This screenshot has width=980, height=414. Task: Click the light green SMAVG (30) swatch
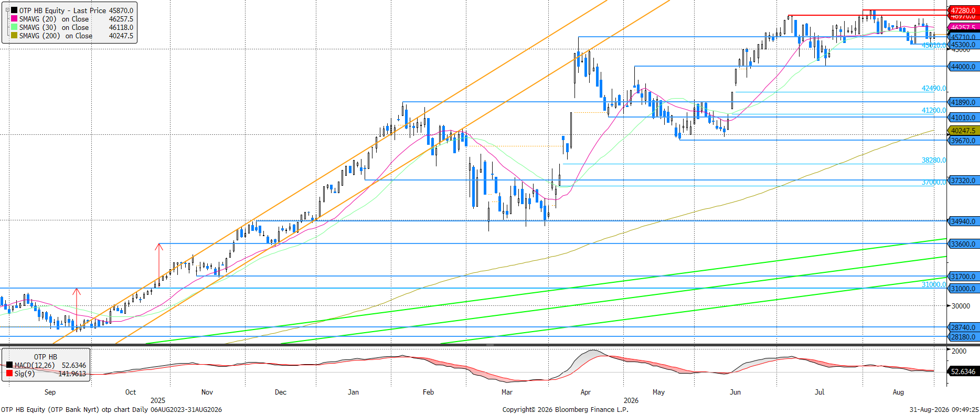pyautogui.click(x=14, y=27)
